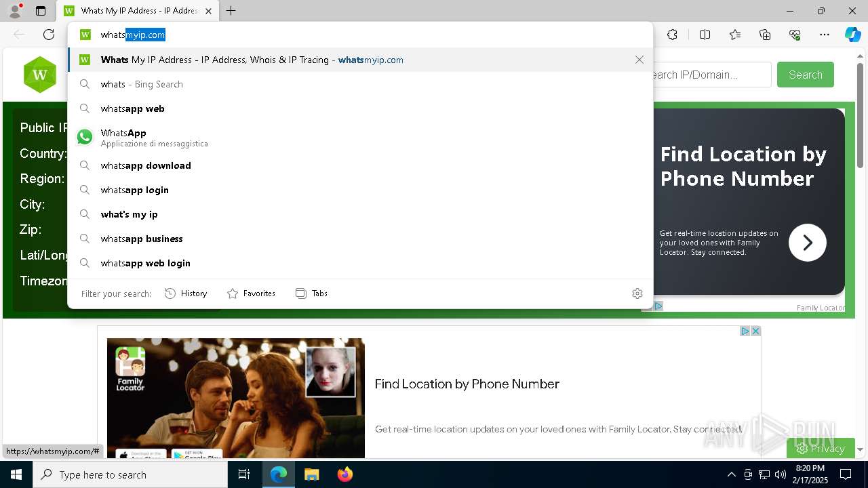Click the Family Locator ad image
This screenshot has width=868, height=488.
click(x=236, y=398)
